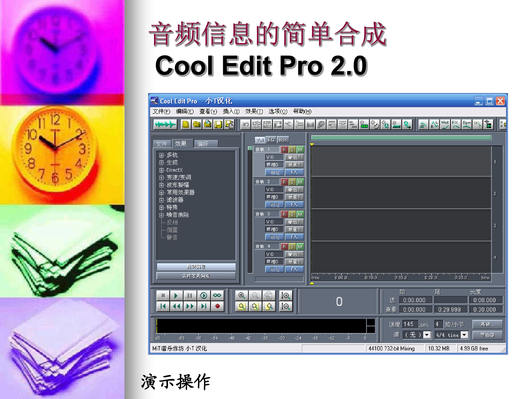Expand the 波形振幅 tree node

(x=161, y=185)
